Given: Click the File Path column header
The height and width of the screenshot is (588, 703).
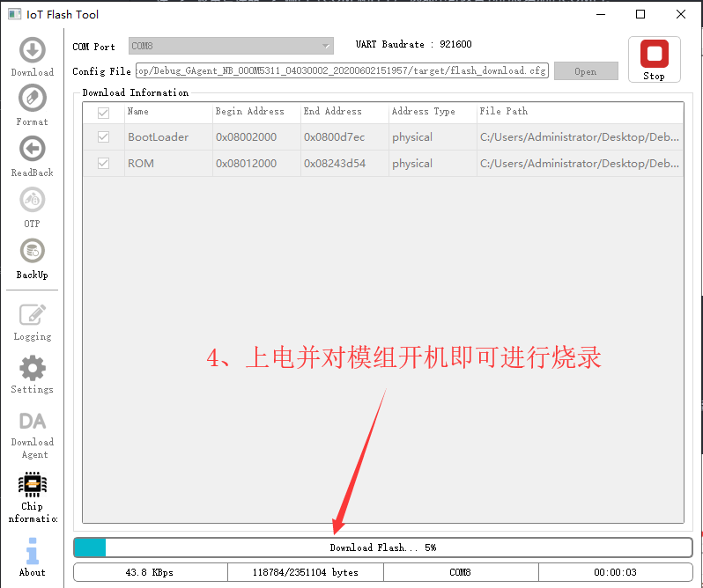Looking at the screenshot, I should tap(504, 112).
